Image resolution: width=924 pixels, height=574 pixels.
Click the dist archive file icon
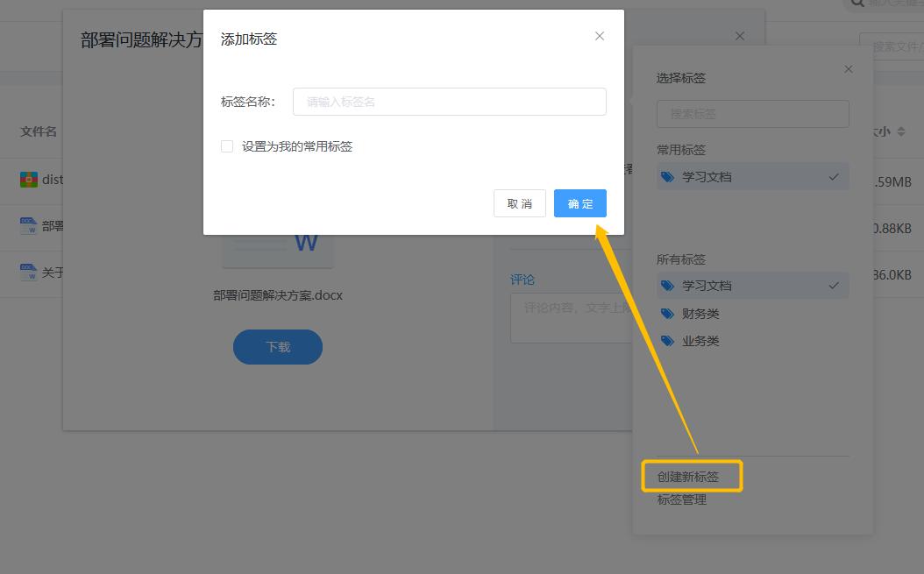click(28, 179)
